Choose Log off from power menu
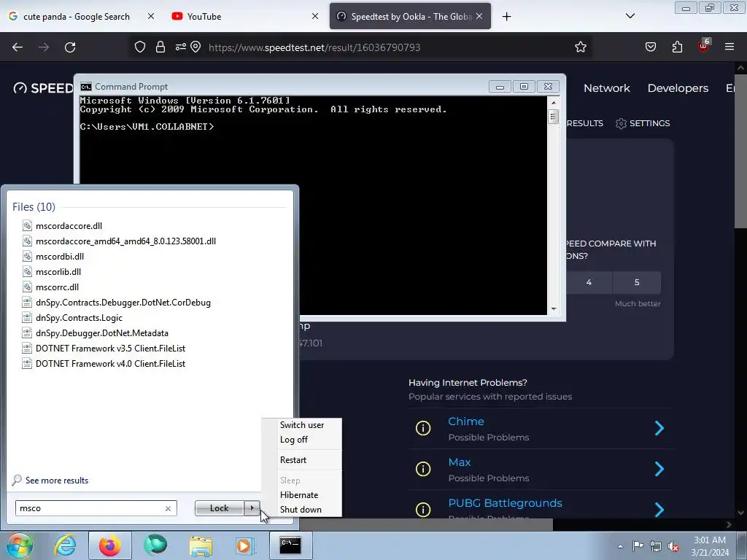 click(293, 440)
